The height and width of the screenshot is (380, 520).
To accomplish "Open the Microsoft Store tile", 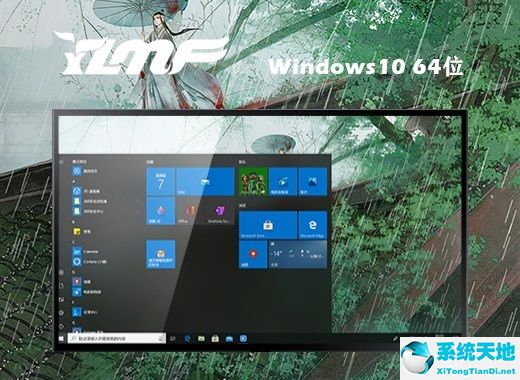I will tap(268, 225).
